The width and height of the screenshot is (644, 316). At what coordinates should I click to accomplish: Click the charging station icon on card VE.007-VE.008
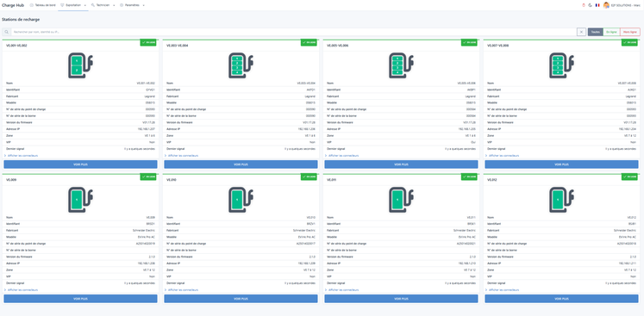point(561,65)
